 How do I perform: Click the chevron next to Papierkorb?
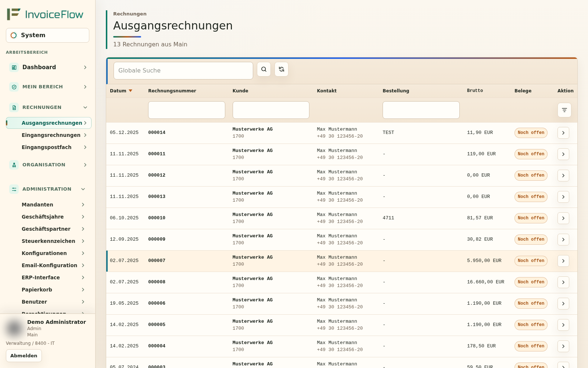click(83, 290)
